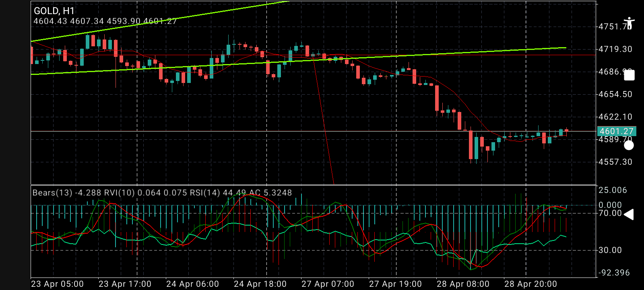Tap the 4654.50 price axis label

click(x=615, y=94)
